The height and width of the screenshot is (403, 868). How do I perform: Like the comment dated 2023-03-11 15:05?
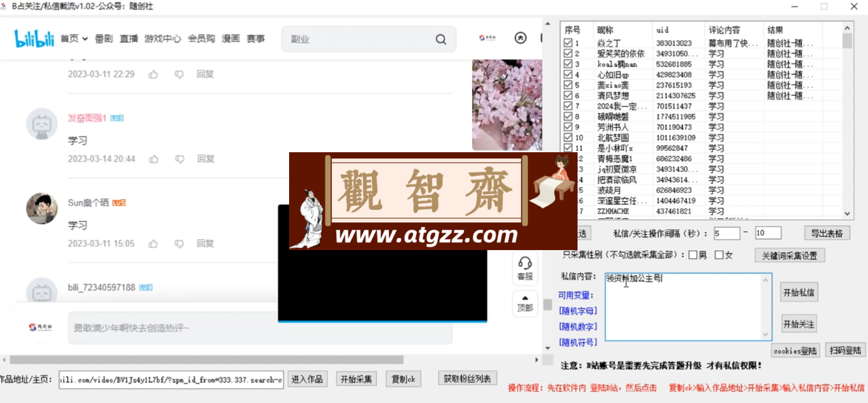(154, 243)
